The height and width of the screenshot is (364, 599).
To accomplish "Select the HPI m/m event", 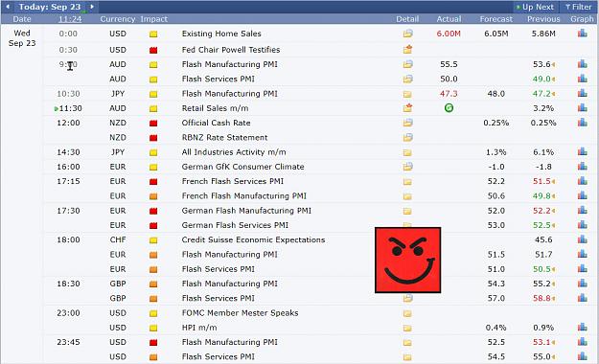I will point(199,328).
